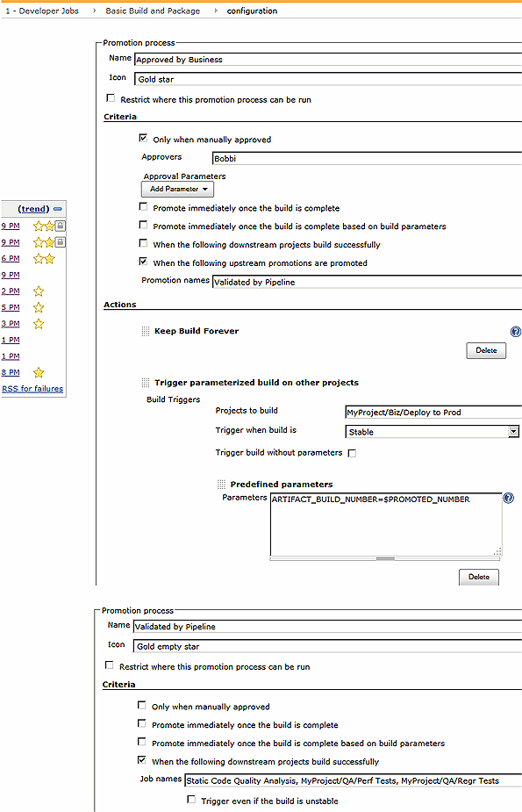
Task: Grab handle for Trigger parameterized build action
Action: click(146, 383)
